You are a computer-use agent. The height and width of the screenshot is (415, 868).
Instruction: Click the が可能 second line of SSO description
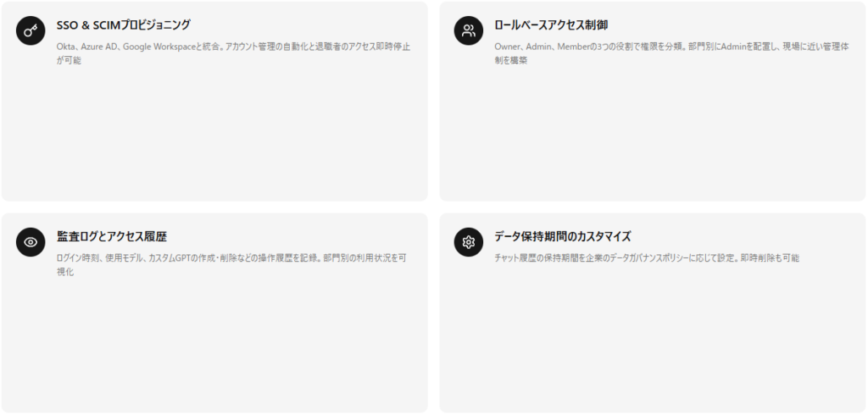pos(69,60)
